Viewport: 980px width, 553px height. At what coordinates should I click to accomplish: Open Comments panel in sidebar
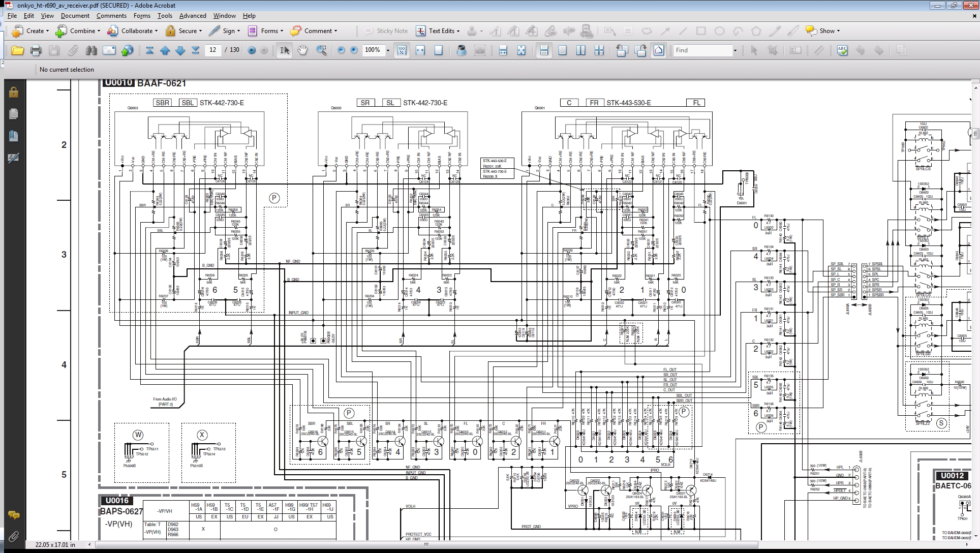14,515
